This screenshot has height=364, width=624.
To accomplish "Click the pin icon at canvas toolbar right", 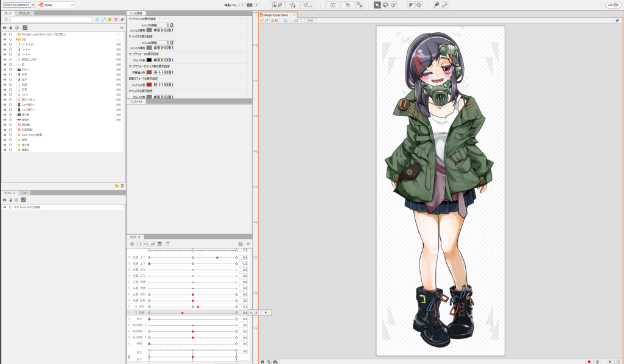I will point(617,20).
